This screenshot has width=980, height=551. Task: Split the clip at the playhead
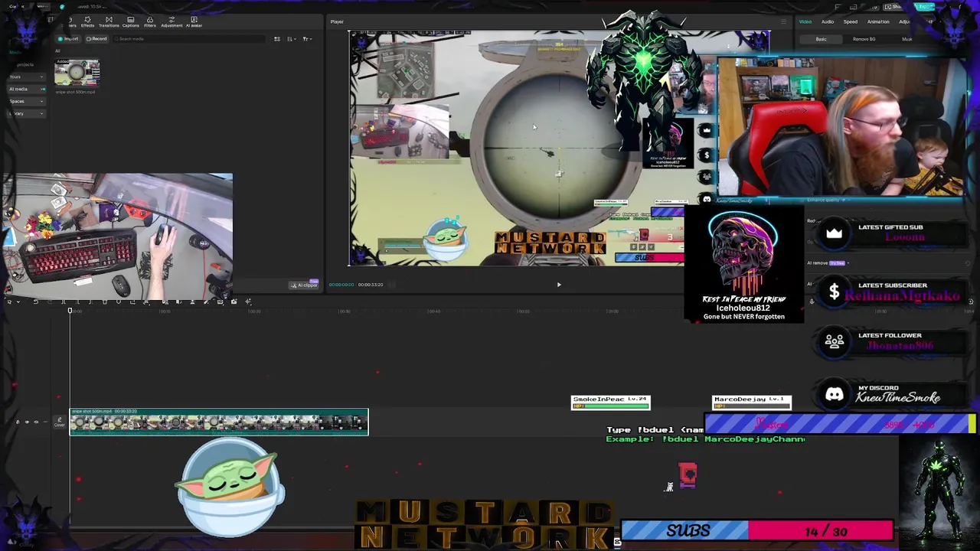pos(63,302)
